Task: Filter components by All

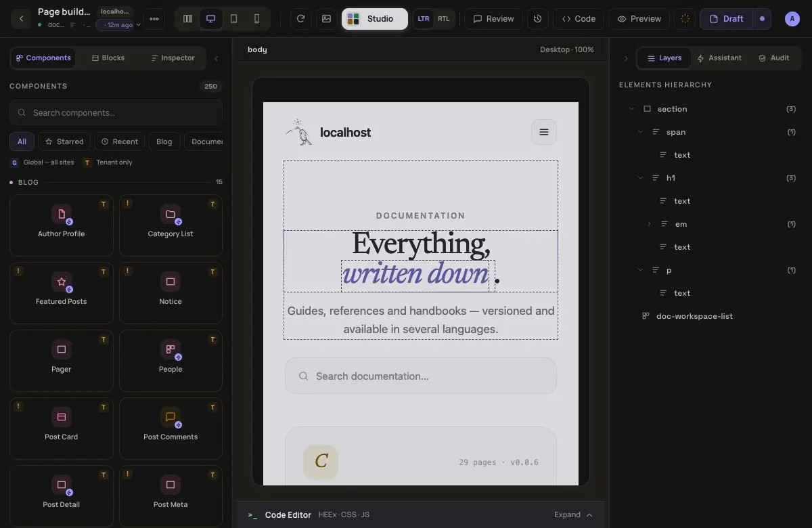Action: point(22,141)
